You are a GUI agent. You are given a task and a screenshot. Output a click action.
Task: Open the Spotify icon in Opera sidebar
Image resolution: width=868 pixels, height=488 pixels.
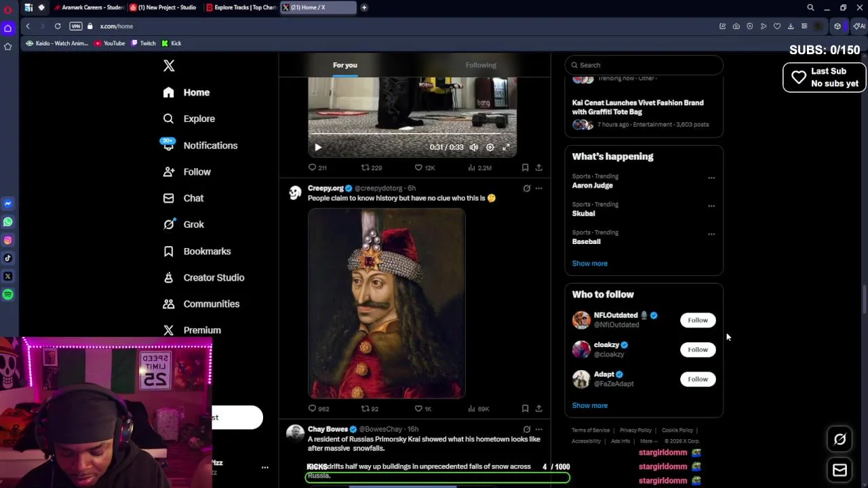(8, 295)
